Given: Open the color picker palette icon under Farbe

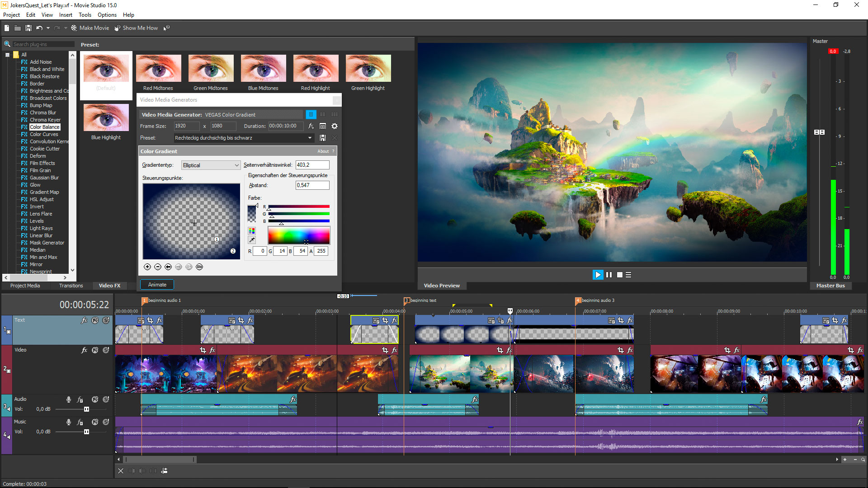Looking at the screenshot, I should point(252,230).
